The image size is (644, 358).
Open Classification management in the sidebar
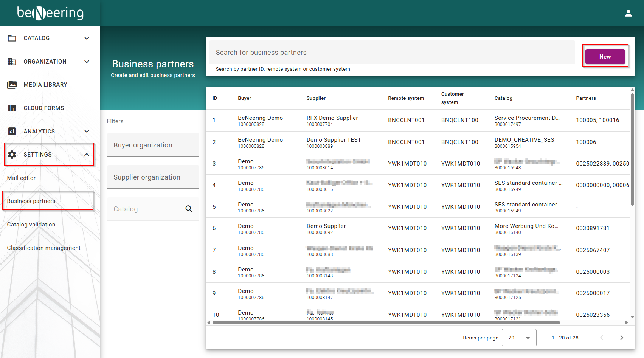click(43, 248)
